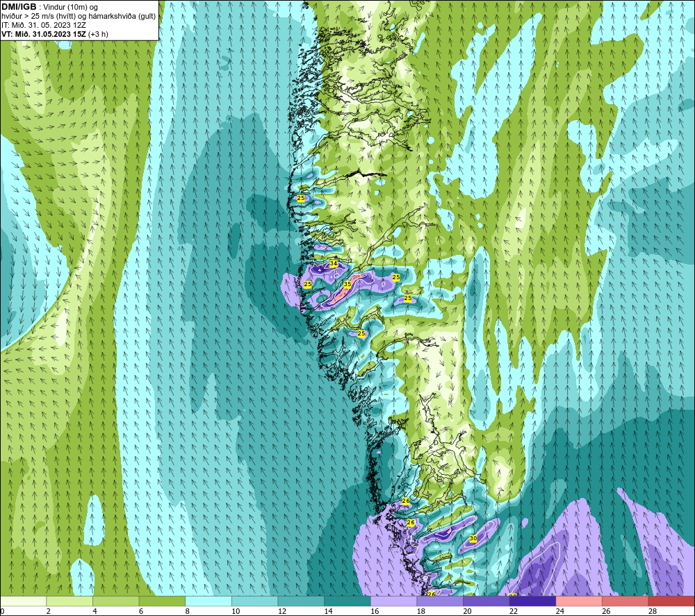Click the DMI/IGB title text
This screenshot has height=616, width=695.
(19, 7)
